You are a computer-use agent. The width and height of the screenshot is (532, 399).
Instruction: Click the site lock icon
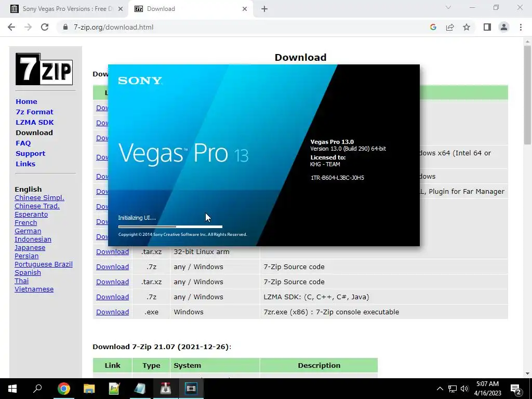65,27
